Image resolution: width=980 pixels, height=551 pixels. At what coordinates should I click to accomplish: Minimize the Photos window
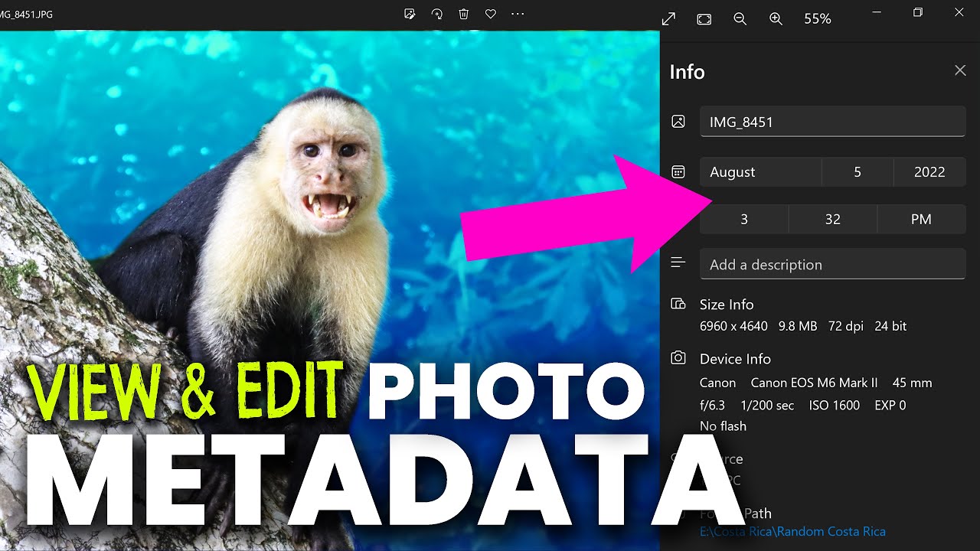pos(877,13)
